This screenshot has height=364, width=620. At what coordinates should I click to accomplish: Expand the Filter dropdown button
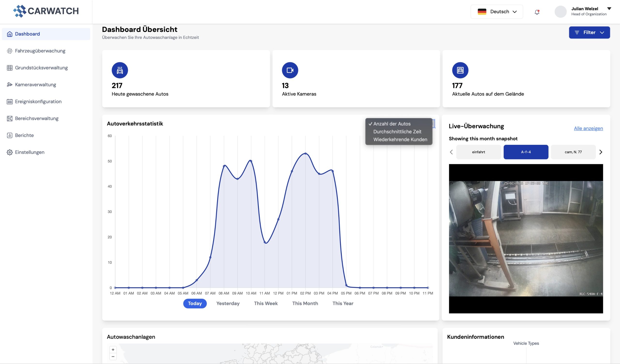pyautogui.click(x=589, y=32)
